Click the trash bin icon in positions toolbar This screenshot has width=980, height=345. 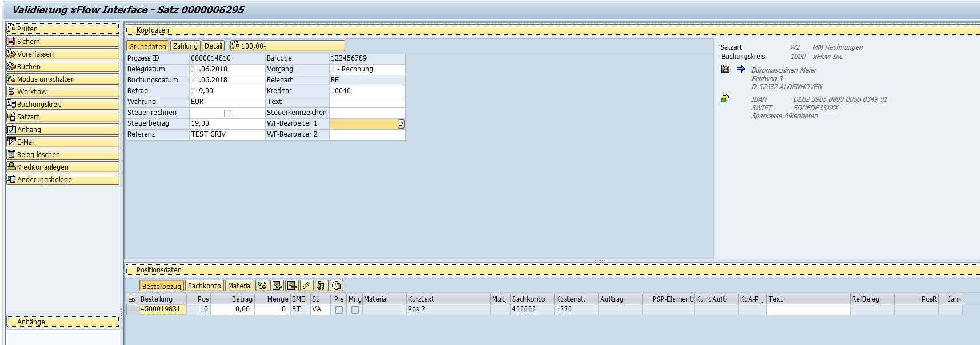click(x=337, y=286)
